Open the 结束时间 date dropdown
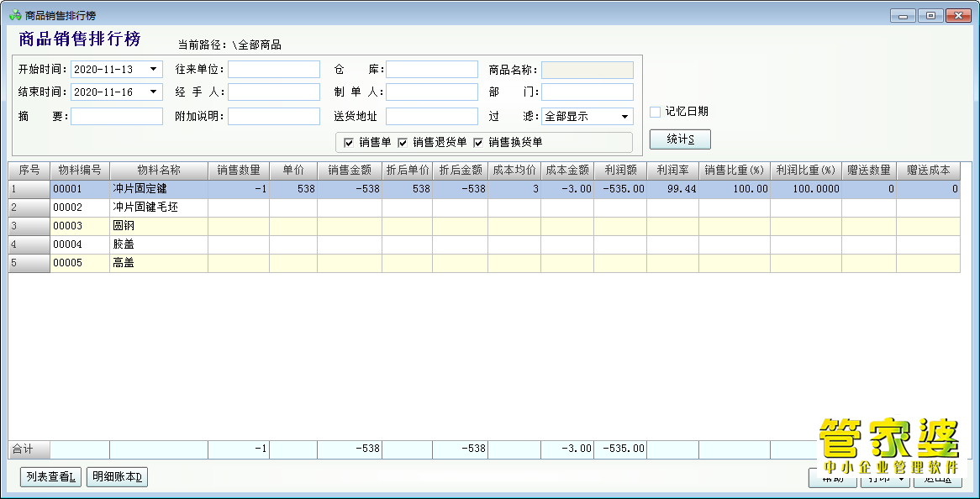Image resolution: width=980 pixels, height=499 pixels. [x=153, y=92]
